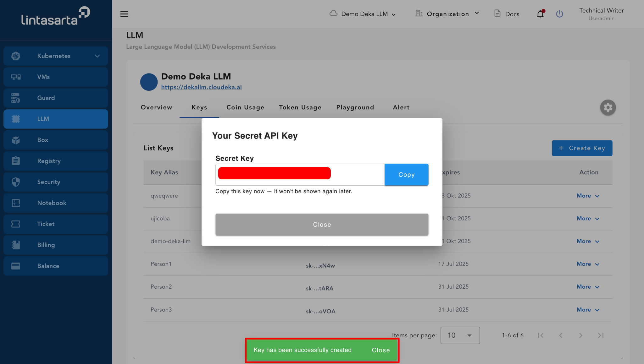644x364 pixels.
Task: Click the power logout icon
Action: 559,14
